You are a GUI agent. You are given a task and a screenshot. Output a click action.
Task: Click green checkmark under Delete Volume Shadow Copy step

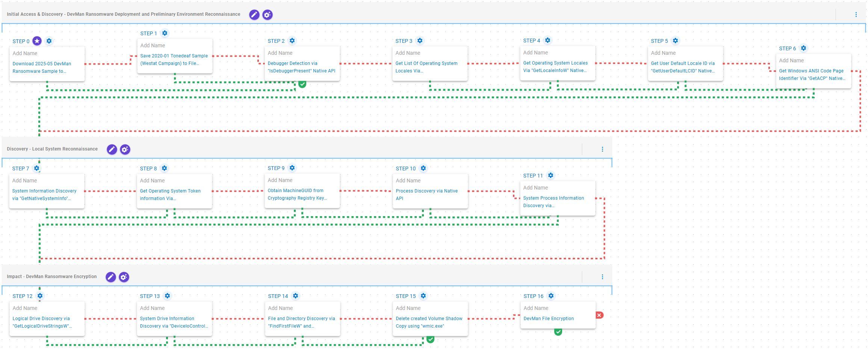(x=430, y=339)
